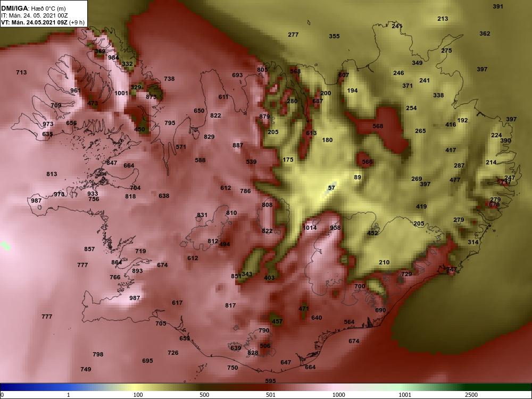Click the map value '813'
The width and height of the screenshot is (532, 399).
pos(52,174)
